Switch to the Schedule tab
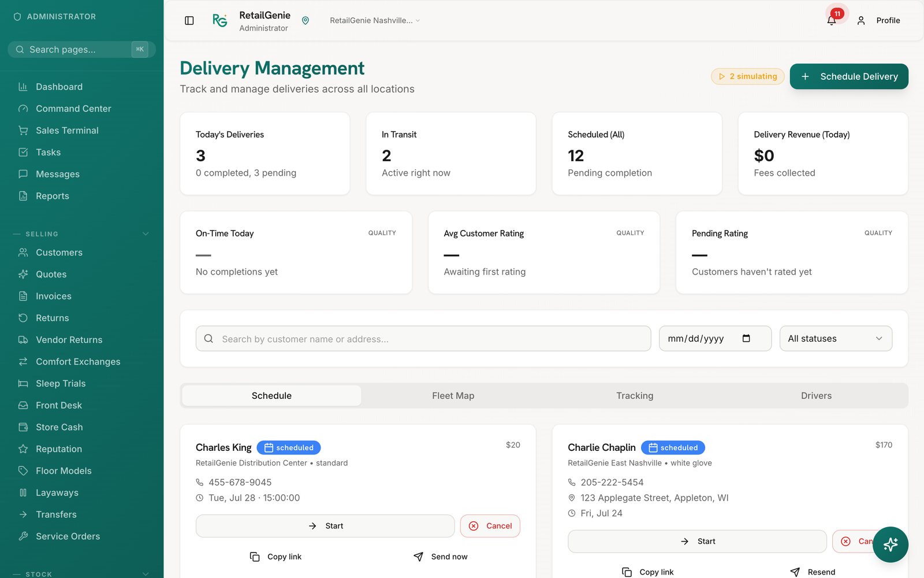The image size is (924, 578). pyautogui.click(x=271, y=396)
